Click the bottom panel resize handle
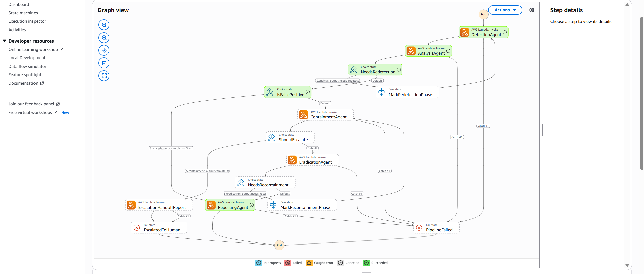The height and width of the screenshot is (274, 644). click(366, 272)
